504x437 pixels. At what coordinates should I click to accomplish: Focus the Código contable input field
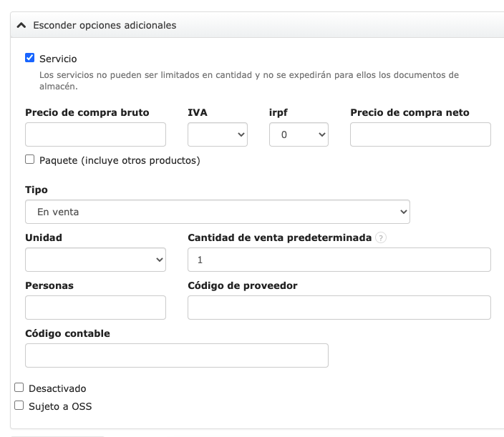point(176,355)
